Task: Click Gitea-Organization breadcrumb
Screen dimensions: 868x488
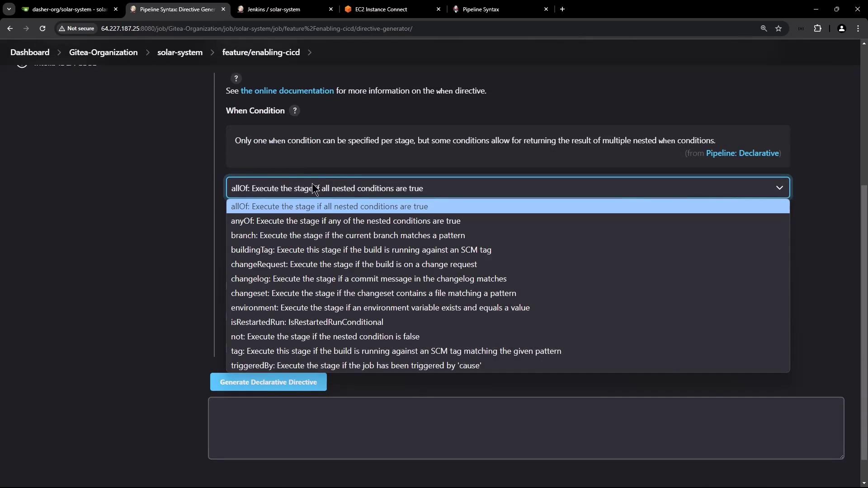Action: [x=103, y=52]
